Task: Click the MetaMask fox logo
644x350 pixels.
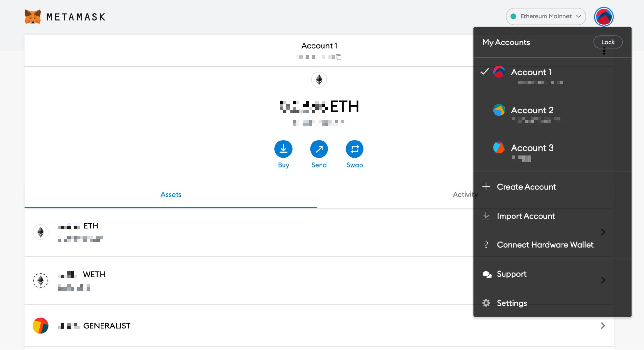Action: [x=33, y=17]
